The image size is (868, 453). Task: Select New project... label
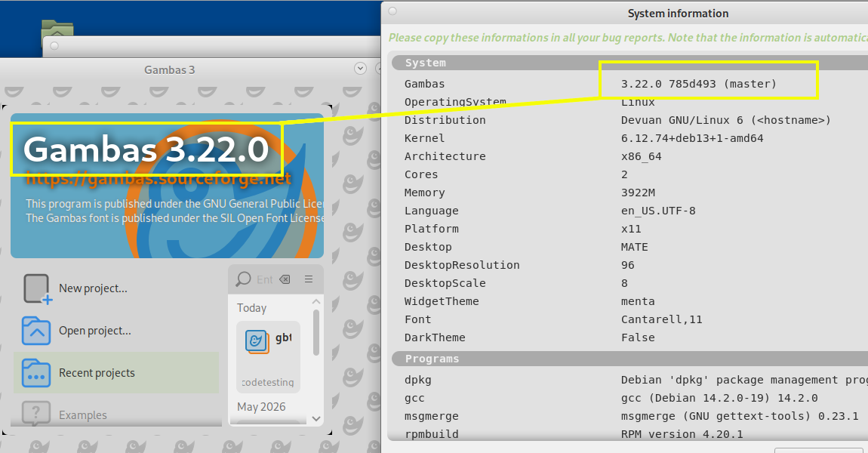pos(93,288)
